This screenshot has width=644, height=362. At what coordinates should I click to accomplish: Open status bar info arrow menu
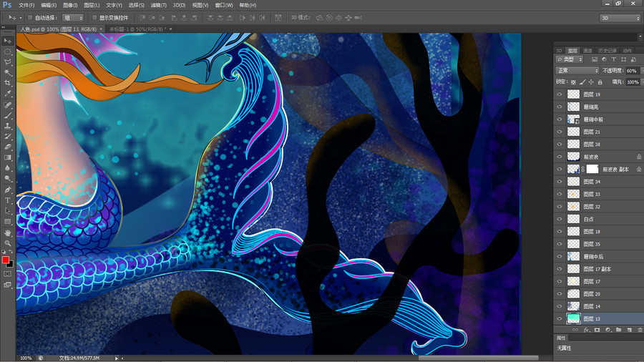pyautogui.click(x=117, y=358)
